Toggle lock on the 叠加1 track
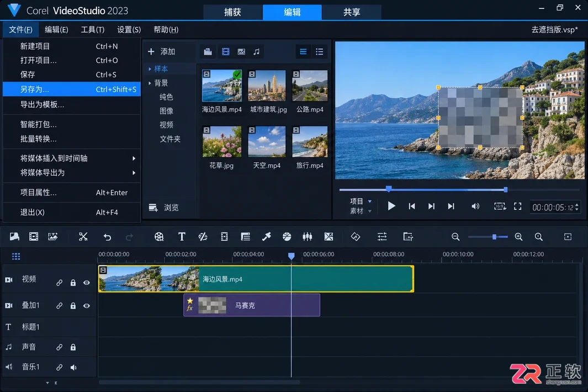Viewport: 588px width, 392px height. (73, 306)
